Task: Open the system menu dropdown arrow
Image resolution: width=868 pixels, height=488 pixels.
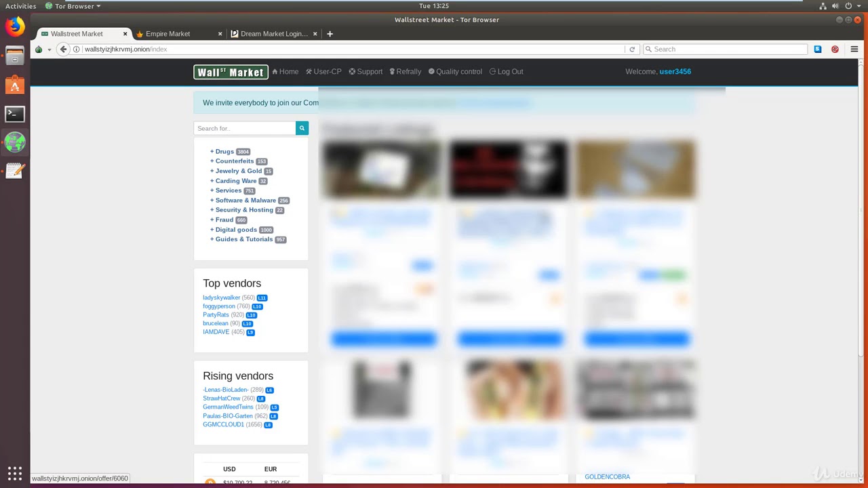Action: [x=859, y=6]
